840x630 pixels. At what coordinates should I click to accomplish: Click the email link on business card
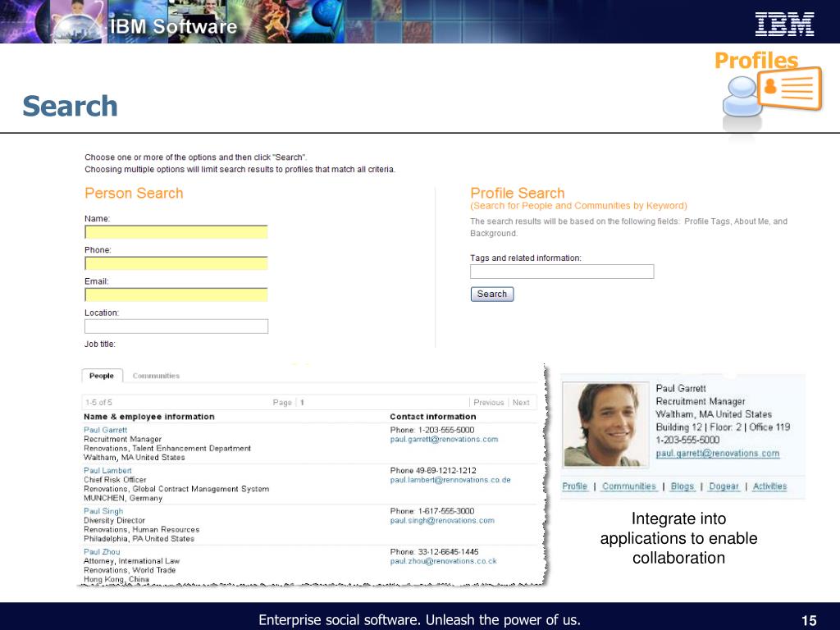(718, 453)
